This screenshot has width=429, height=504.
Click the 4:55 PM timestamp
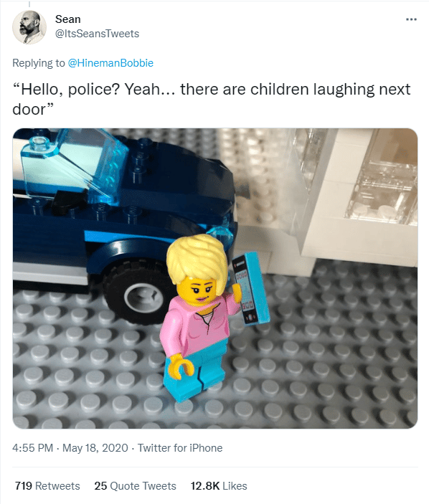tap(32, 448)
